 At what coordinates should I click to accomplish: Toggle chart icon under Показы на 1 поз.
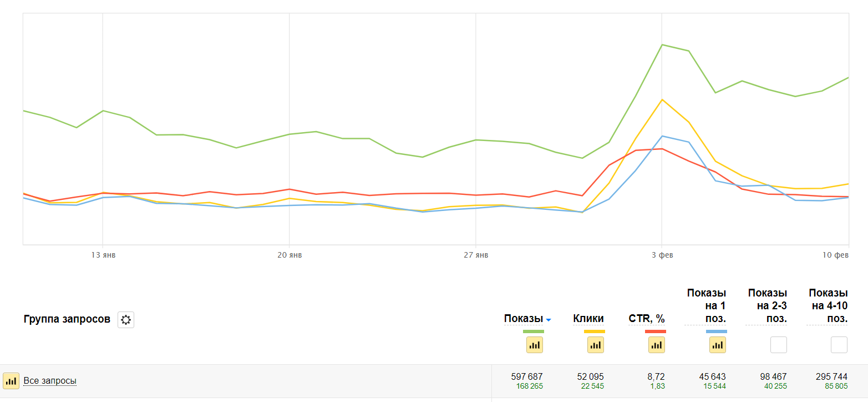718,345
